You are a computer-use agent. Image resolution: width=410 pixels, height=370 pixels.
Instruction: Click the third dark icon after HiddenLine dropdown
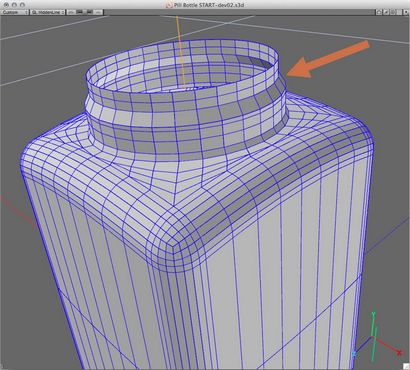pos(89,12)
